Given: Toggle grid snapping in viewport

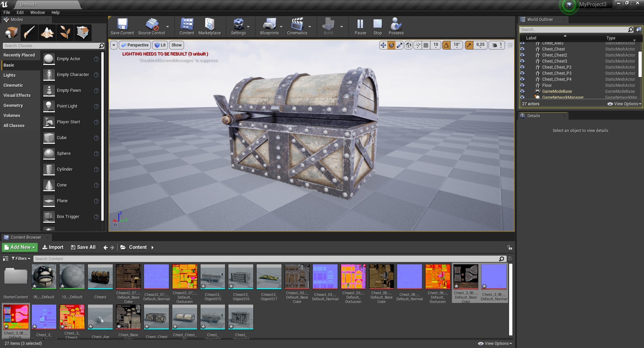Looking at the screenshot, I should (426, 45).
